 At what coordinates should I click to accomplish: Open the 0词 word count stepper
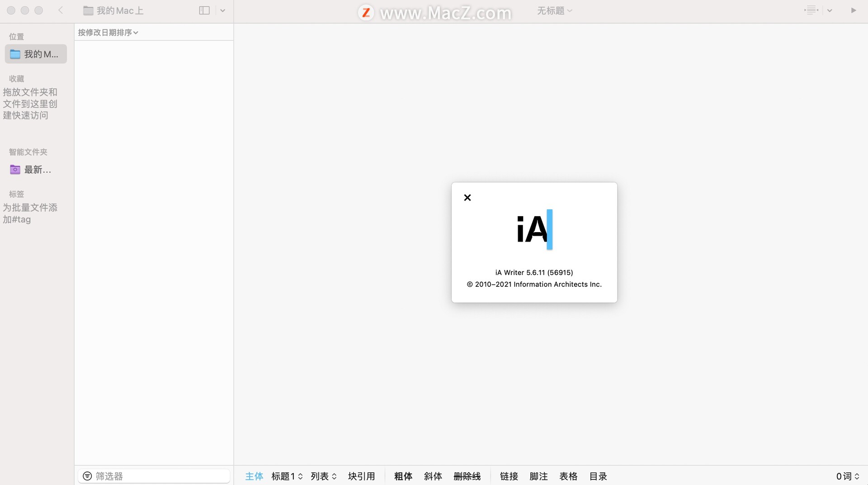[x=848, y=476]
